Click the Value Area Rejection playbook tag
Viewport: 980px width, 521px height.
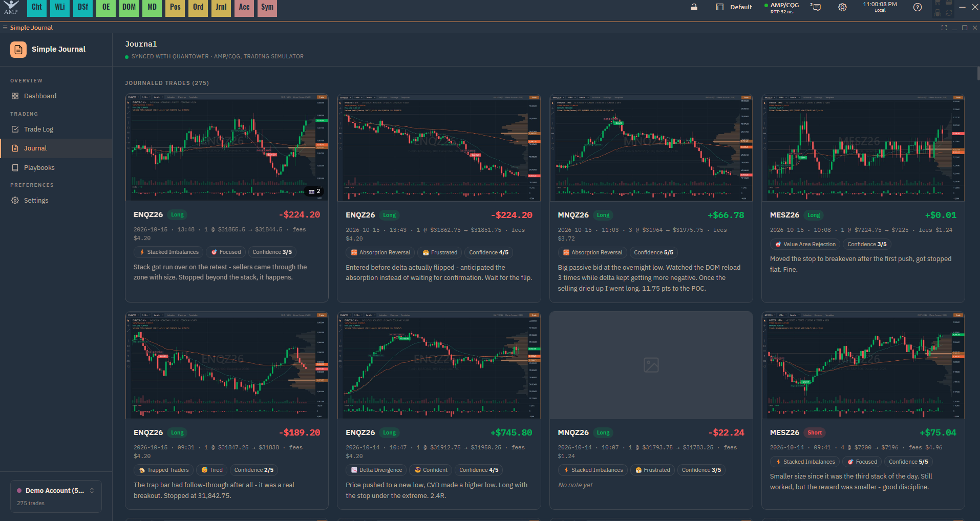pyautogui.click(x=805, y=244)
